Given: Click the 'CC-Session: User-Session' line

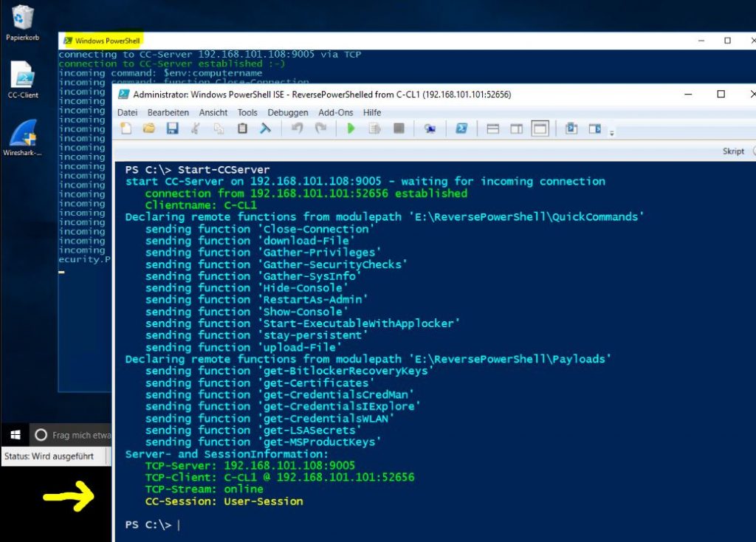Looking at the screenshot, I should pyautogui.click(x=224, y=501).
